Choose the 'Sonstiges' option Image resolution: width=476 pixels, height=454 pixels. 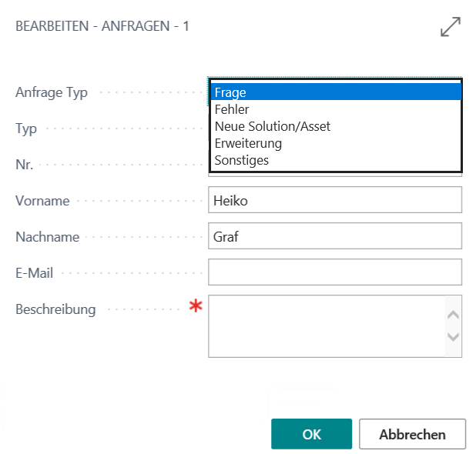pyautogui.click(x=335, y=160)
